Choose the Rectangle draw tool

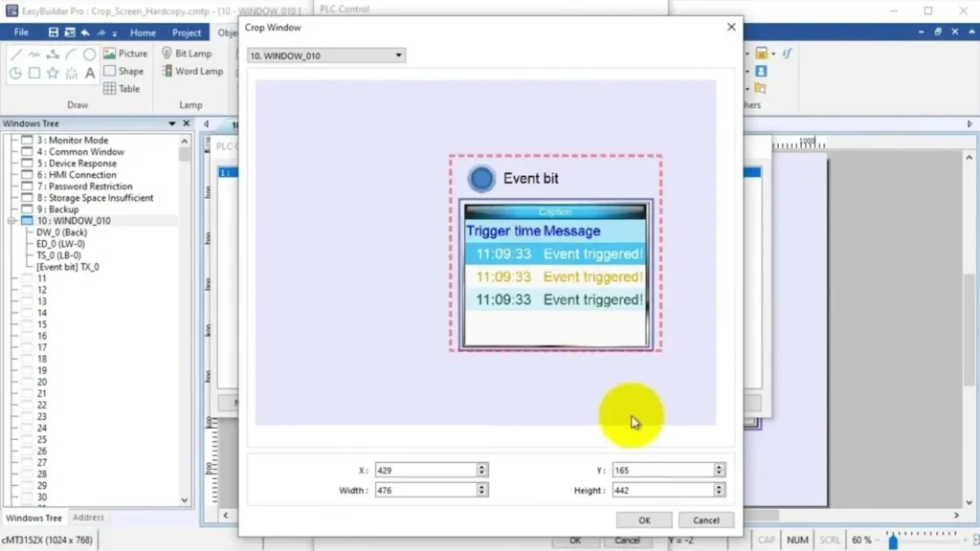[x=34, y=73]
